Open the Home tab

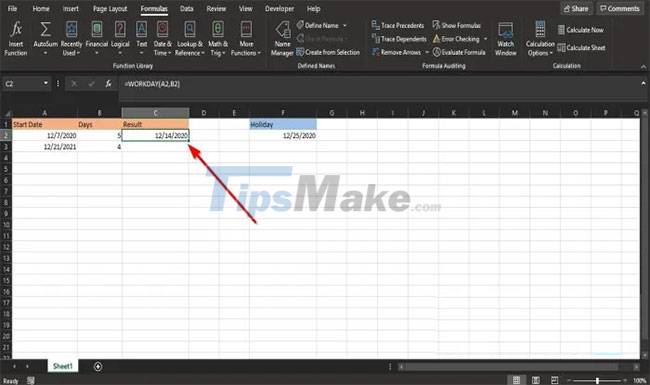click(41, 8)
